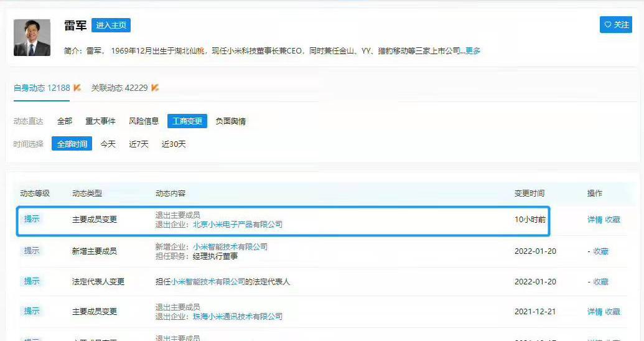Click the 10小时前 timestamp
Image resolution: width=644 pixels, height=341 pixels.
tap(530, 220)
